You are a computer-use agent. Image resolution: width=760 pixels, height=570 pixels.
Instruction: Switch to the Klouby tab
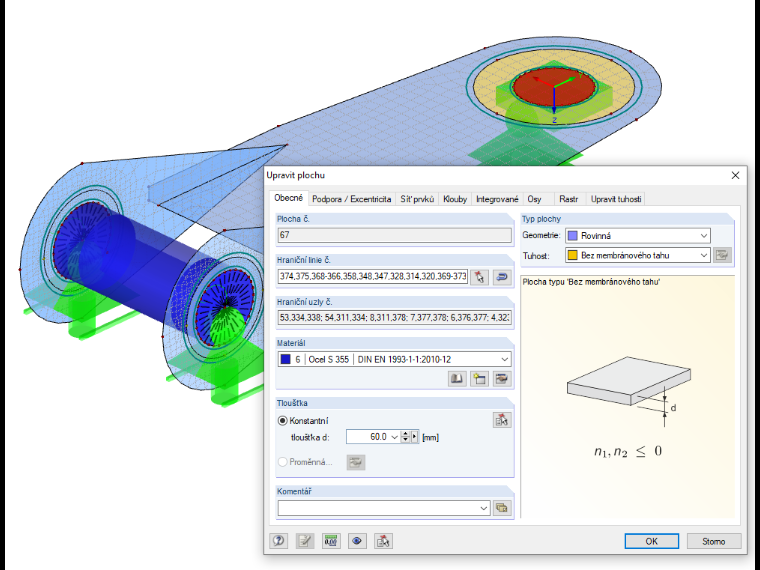pyautogui.click(x=455, y=199)
